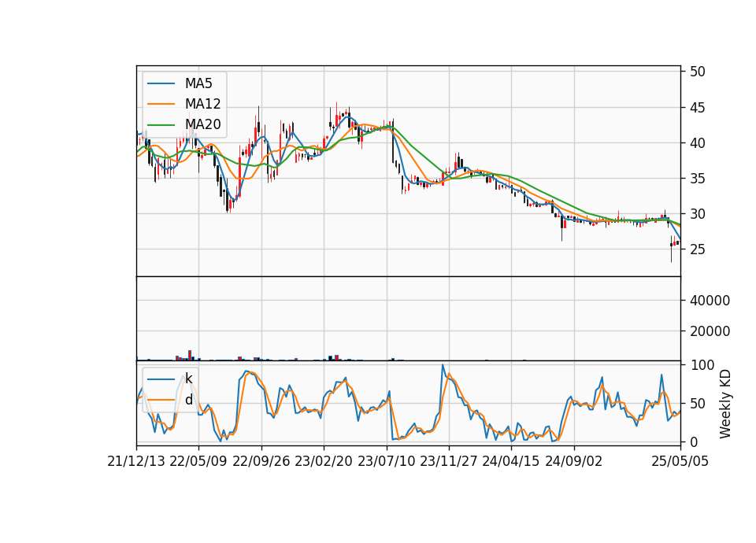
Task: Click the volume axis value 40000
Action: (x=710, y=301)
